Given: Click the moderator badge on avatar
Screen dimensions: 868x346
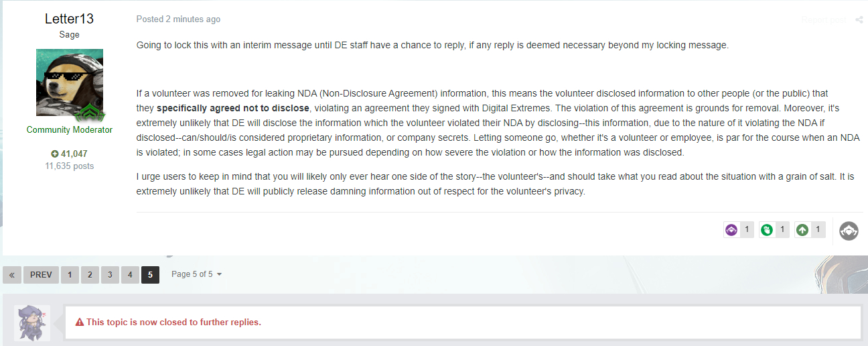Looking at the screenshot, I should click(x=90, y=111).
